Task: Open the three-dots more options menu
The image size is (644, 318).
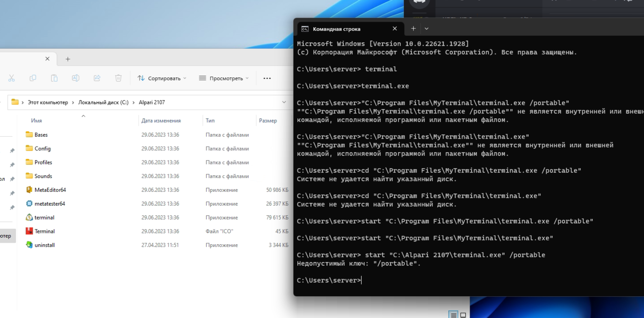Action: coord(267,78)
